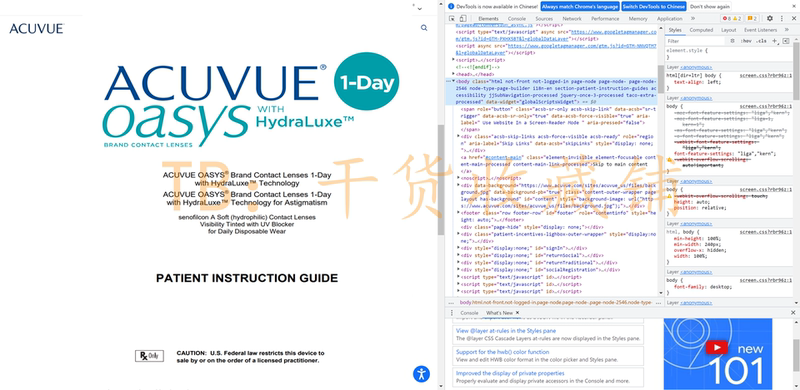Select the element.style rule block
The image size is (800, 390).
(729, 54)
